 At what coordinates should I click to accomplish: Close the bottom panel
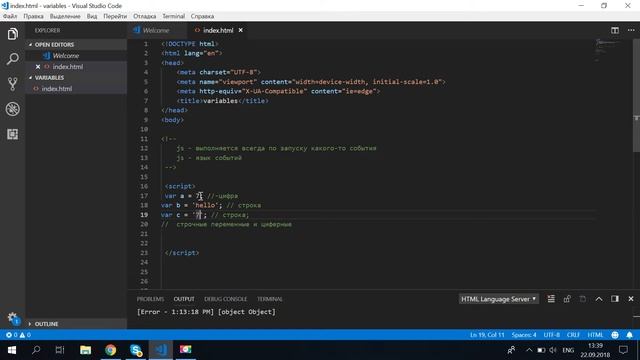[631, 299]
